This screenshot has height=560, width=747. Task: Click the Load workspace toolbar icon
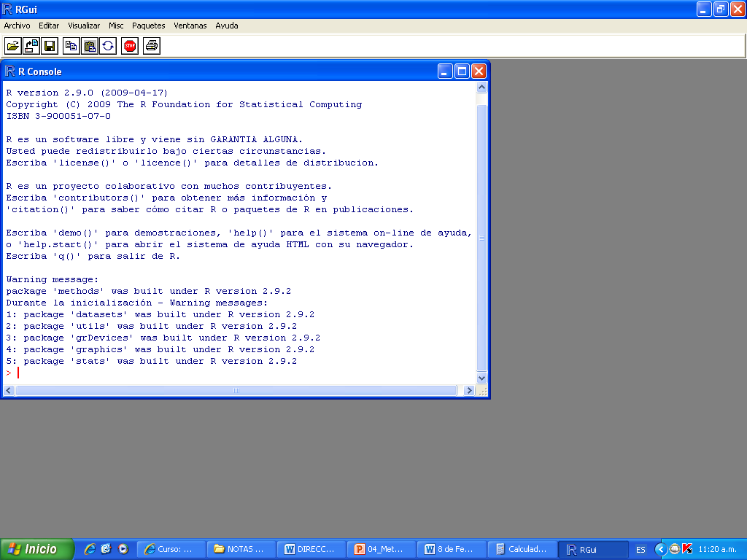click(31, 46)
